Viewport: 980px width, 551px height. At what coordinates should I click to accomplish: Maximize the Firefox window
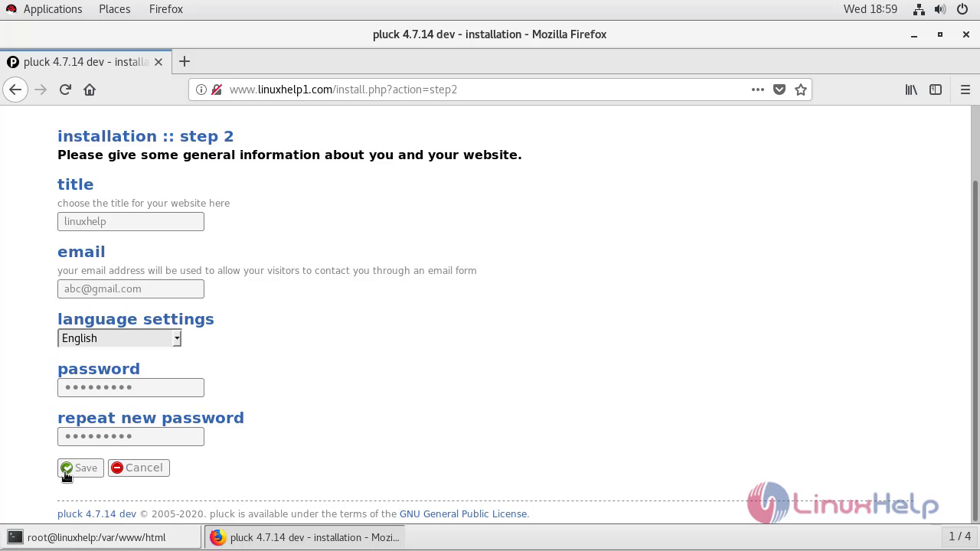click(x=940, y=34)
